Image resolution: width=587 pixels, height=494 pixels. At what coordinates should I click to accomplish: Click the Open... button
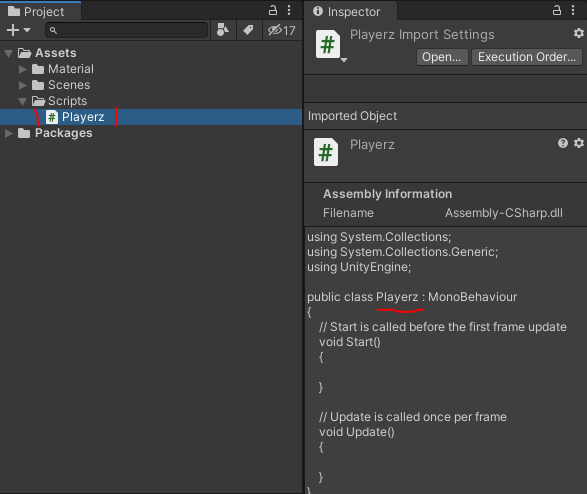tap(442, 57)
